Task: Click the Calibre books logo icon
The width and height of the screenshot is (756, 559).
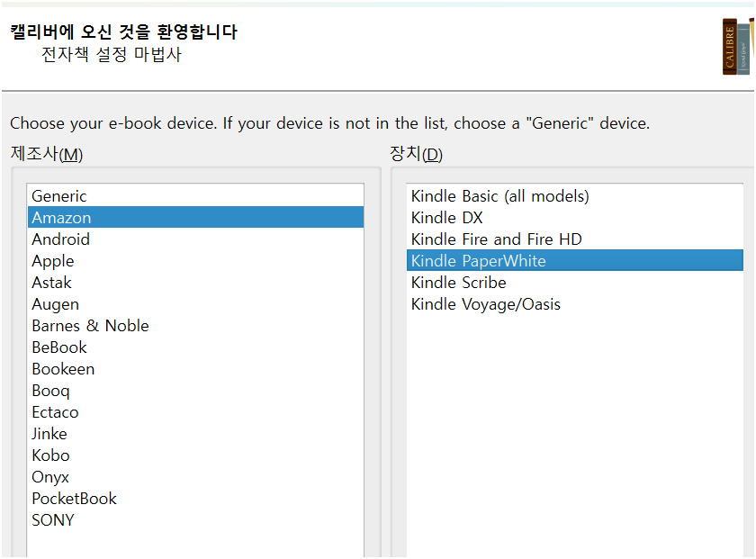Action: 738,47
